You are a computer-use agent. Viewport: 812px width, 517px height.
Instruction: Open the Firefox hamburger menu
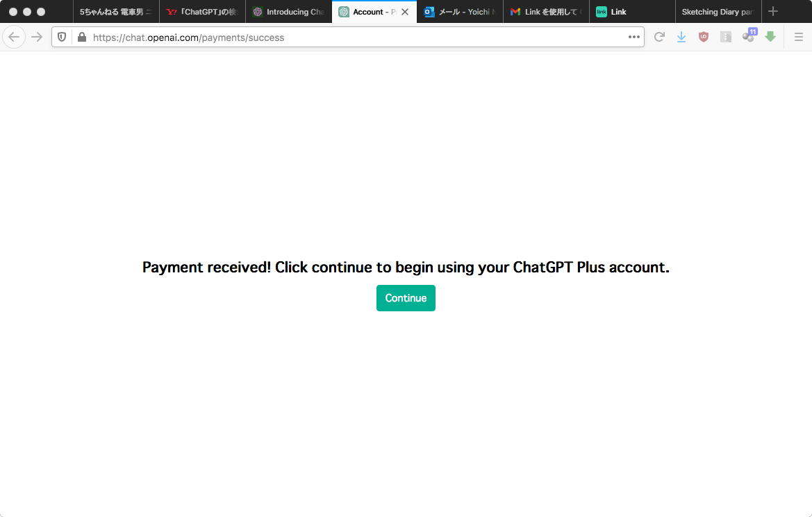pyautogui.click(x=799, y=38)
